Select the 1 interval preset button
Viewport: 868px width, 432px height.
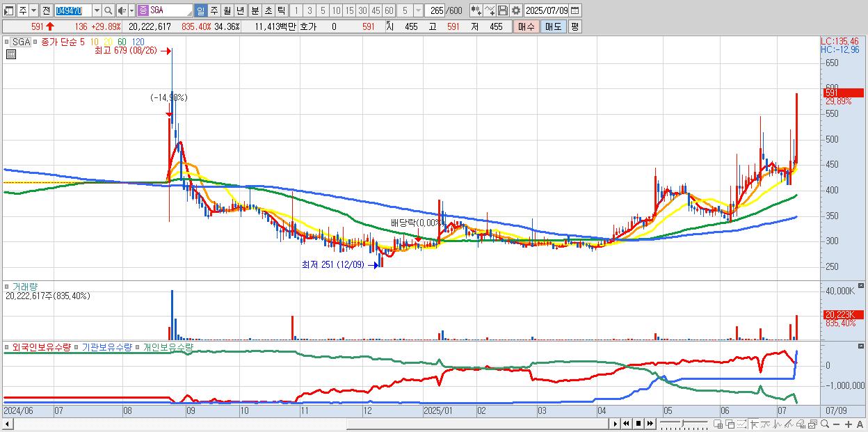(x=296, y=10)
